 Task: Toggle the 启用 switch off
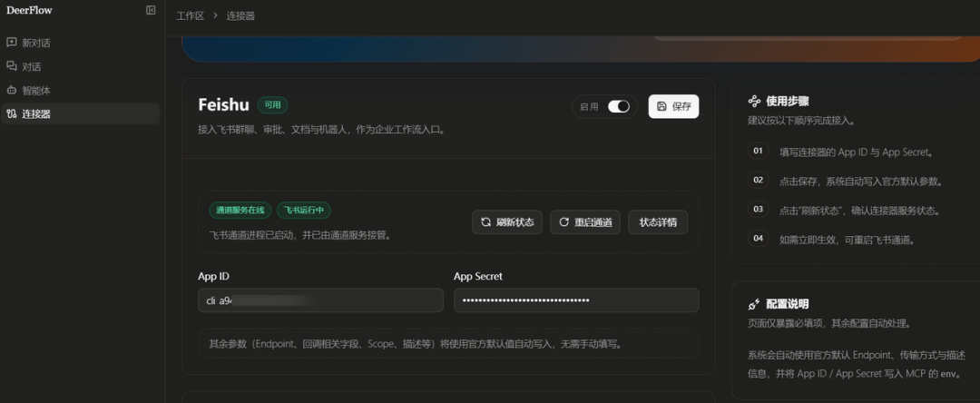(x=619, y=106)
